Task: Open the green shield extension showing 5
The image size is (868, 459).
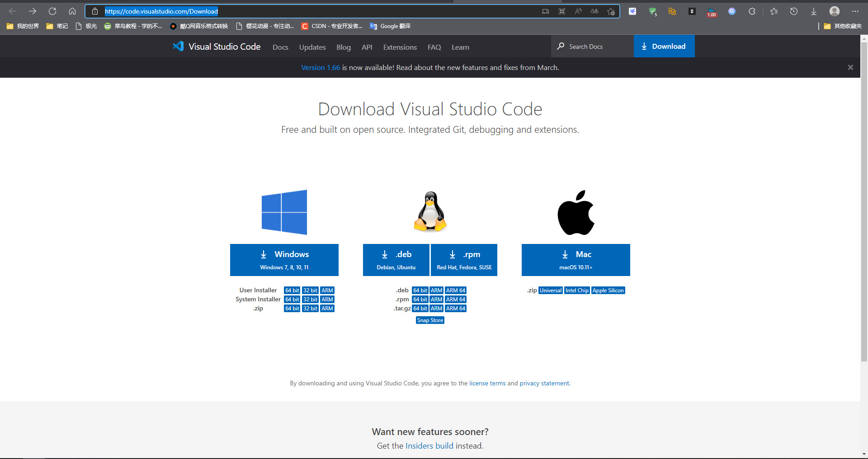Action: (653, 12)
